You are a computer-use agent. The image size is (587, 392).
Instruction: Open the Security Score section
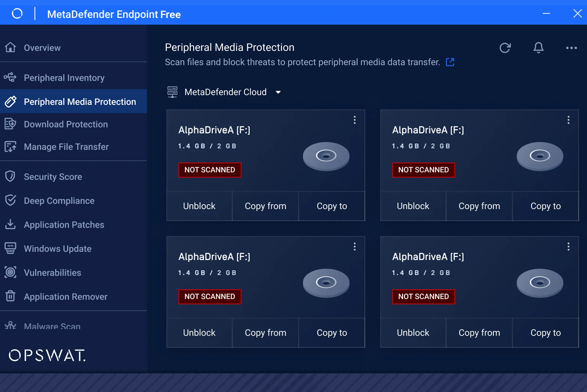[x=73, y=177]
